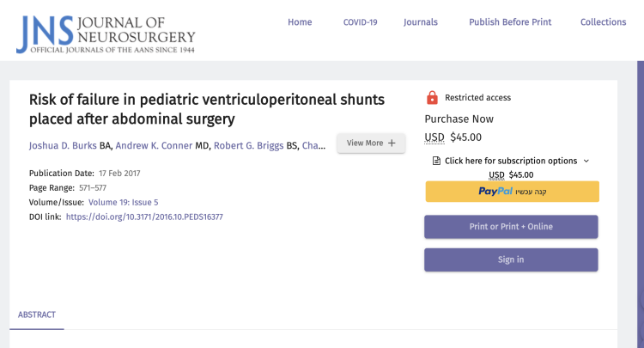
Task: Open the Journals navigation menu
Action: [421, 22]
